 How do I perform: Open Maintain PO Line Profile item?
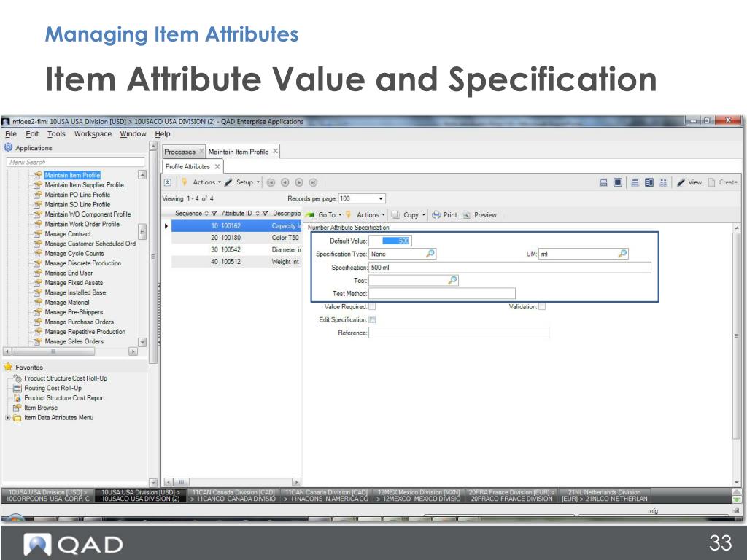tap(77, 195)
